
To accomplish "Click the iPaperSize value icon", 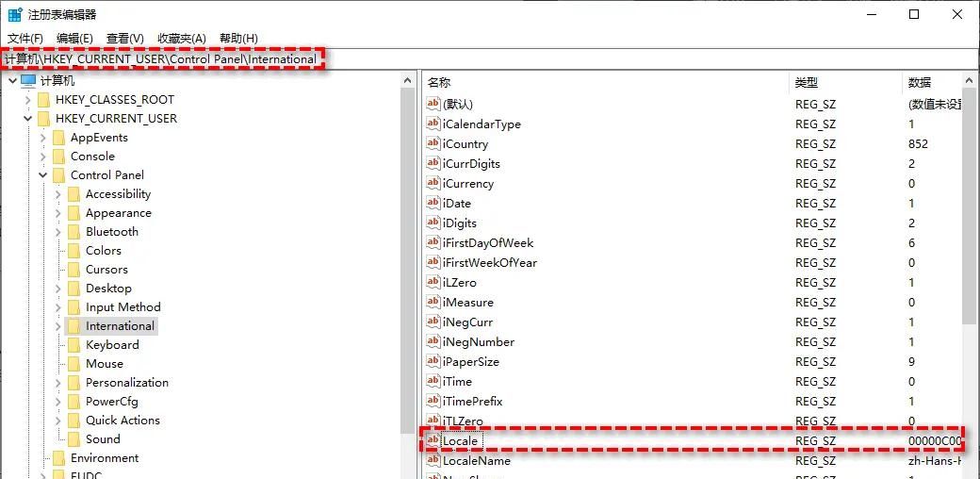I will pos(433,361).
